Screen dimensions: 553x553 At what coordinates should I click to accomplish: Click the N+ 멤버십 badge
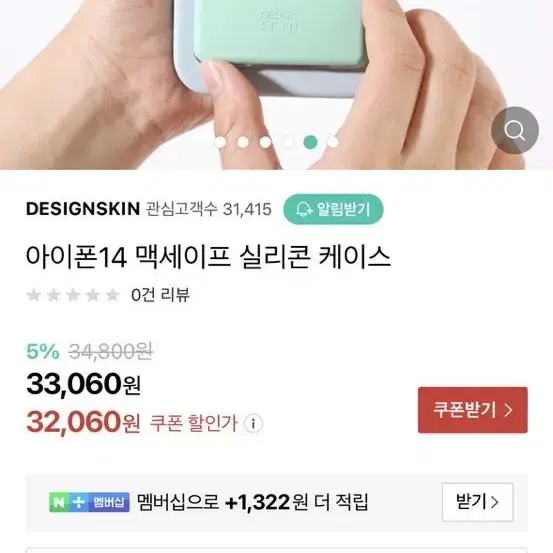89,502
